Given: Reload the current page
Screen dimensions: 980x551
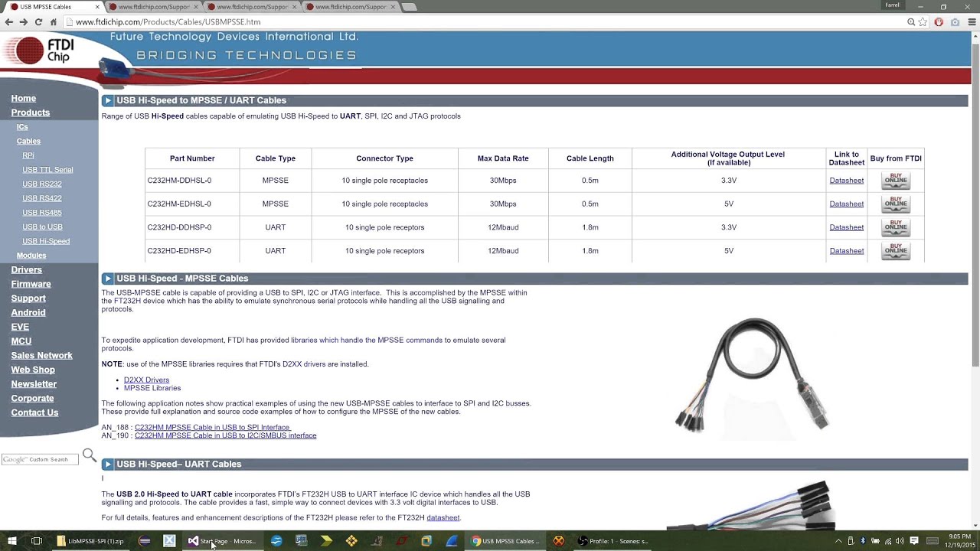Looking at the screenshot, I should [x=38, y=22].
